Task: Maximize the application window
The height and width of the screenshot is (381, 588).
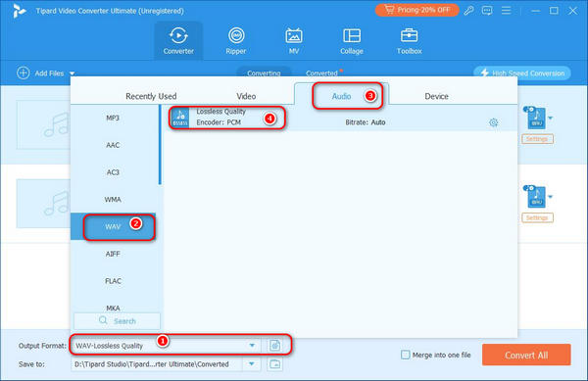Action: pyautogui.click(x=554, y=11)
